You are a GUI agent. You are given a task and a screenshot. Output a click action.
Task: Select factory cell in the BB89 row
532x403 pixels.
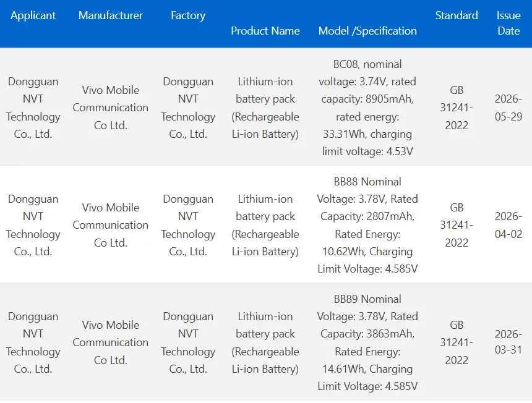[x=188, y=342]
